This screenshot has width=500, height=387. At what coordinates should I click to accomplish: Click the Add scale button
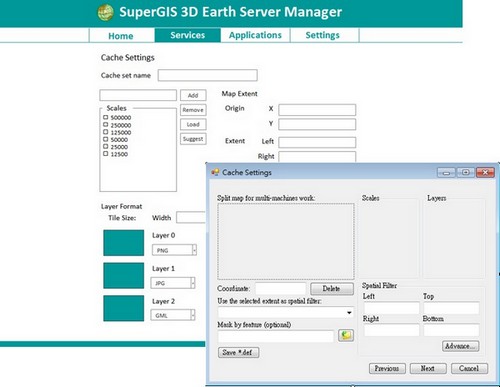point(193,95)
